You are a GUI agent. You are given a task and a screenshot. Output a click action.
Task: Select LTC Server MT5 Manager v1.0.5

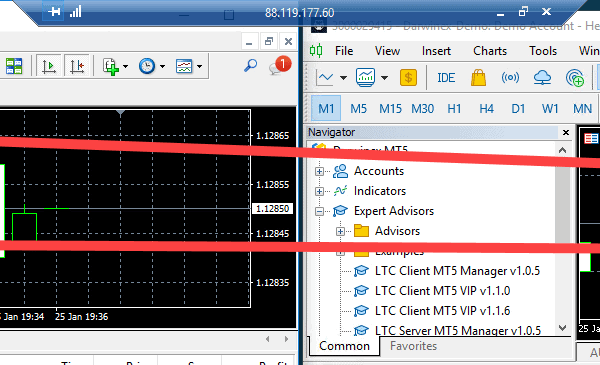point(458,330)
